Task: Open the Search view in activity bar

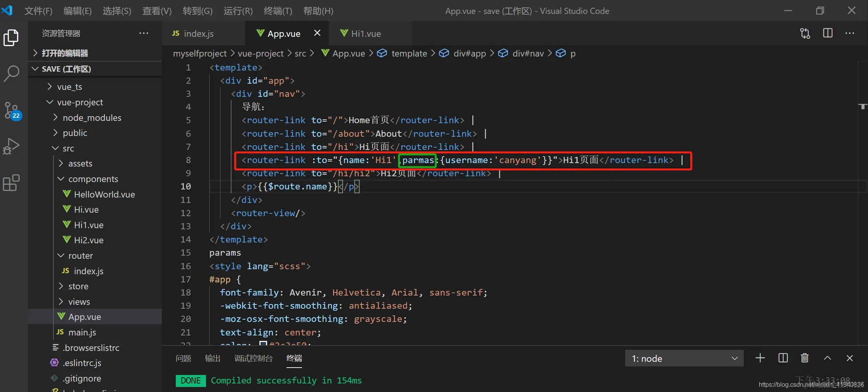Action: [x=11, y=73]
